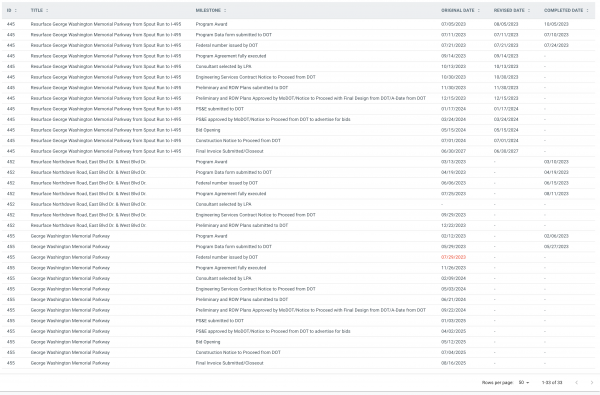The image size is (600, 395).
Task: Select Final Invoice Submitted/Closeout milestone for ID 455
Action: pos(230,363)
